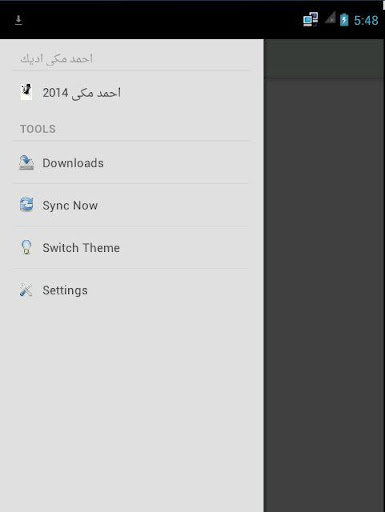Tap the dark action bar beside drawer

[x=324, y=59]
